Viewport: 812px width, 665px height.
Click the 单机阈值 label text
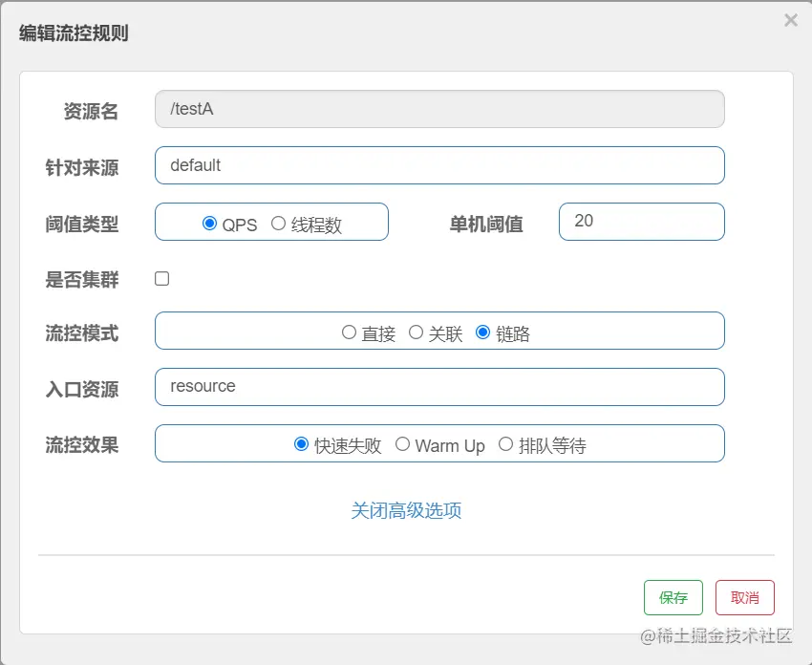tap(485, 225)
